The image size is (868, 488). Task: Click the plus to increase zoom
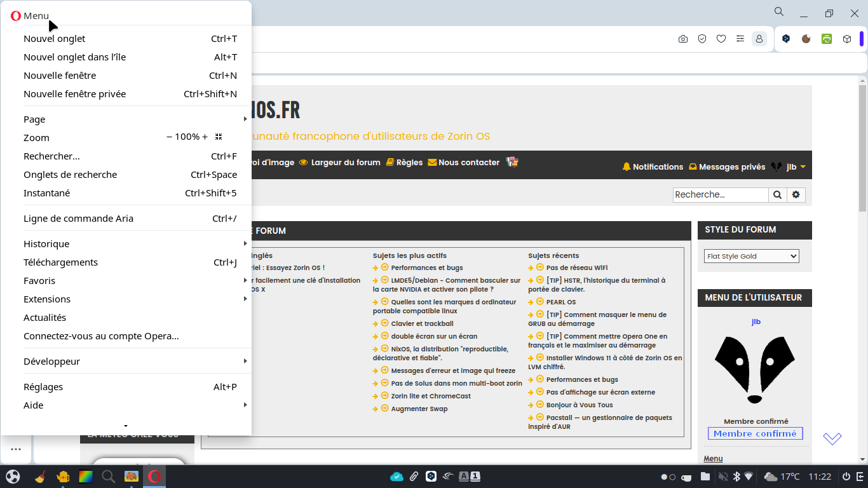(x=205, y=137)
